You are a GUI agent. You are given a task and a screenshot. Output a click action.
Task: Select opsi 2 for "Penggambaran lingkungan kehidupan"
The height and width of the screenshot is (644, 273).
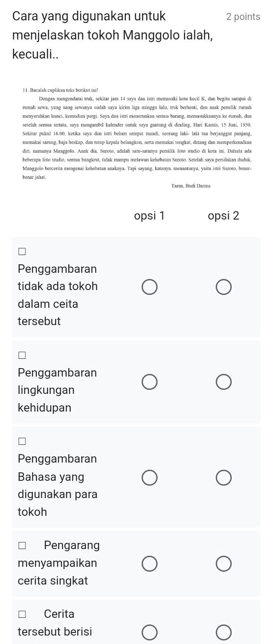pyautogui.click(x=224, y=381)
